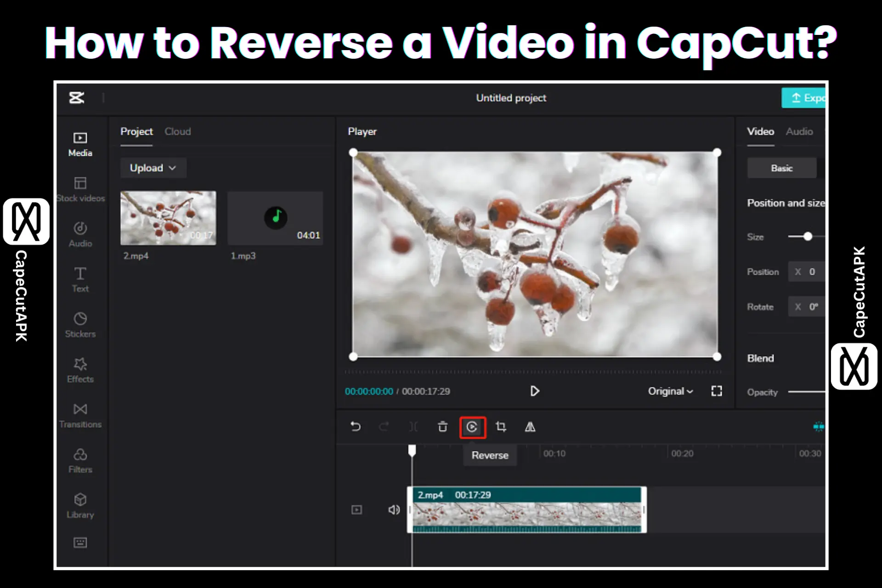Open the Media panel
The height and width of the screenshot is (588, 882).
[x=80, y=145]
